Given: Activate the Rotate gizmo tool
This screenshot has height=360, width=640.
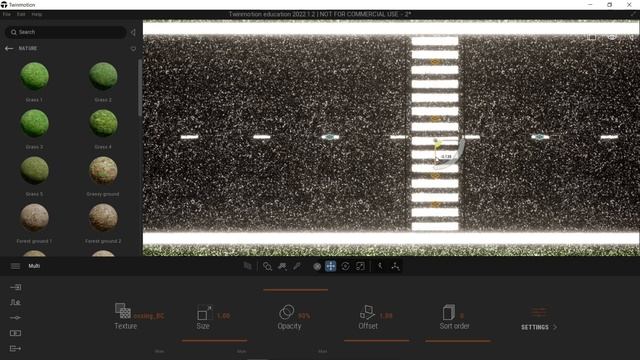Looking at the screenshot, I should (345, 266).
